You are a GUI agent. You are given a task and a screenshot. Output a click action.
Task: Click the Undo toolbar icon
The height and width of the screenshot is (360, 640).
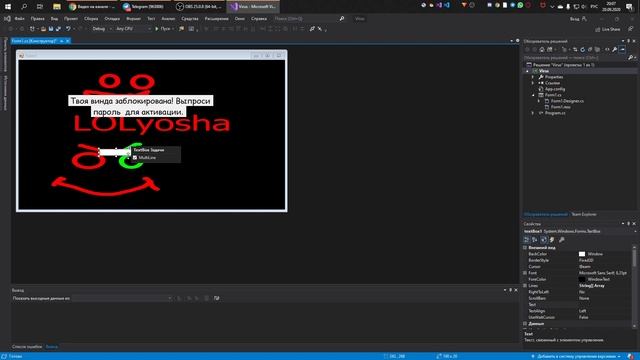68,29
